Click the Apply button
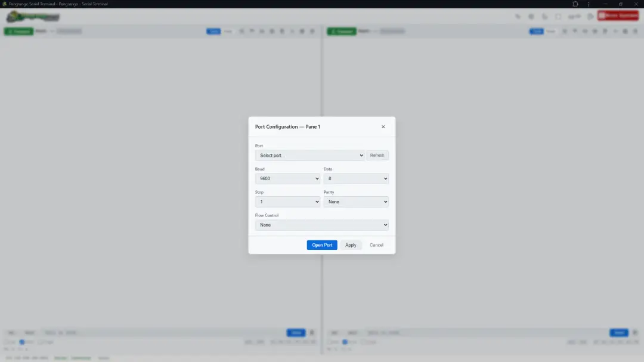Image resolution: width=644 pixels, height=362 pixels. tap(351, 245)
